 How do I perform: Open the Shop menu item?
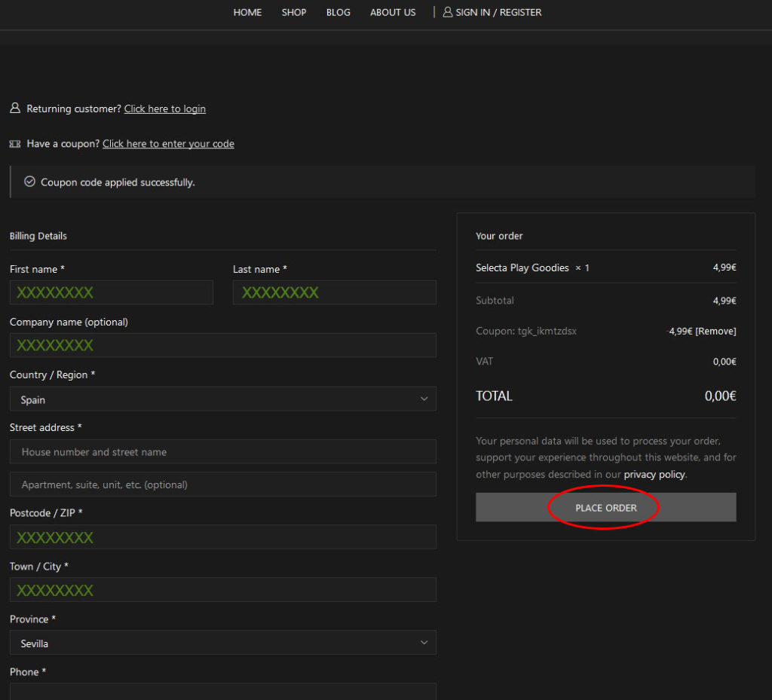[294, 12]
